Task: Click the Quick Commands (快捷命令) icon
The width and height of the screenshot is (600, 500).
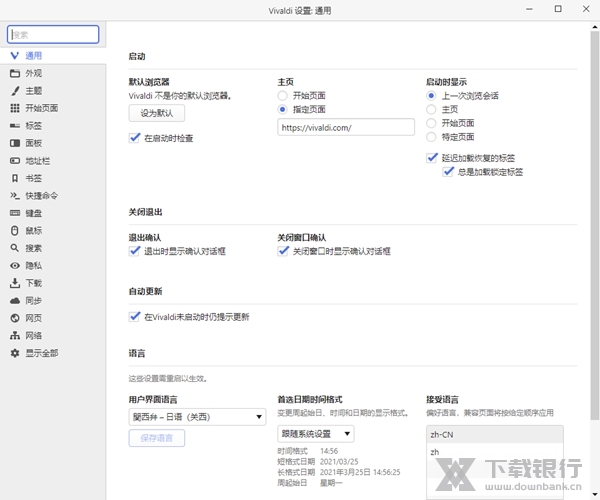Action: pyautogui.click(x=15, y=196)
